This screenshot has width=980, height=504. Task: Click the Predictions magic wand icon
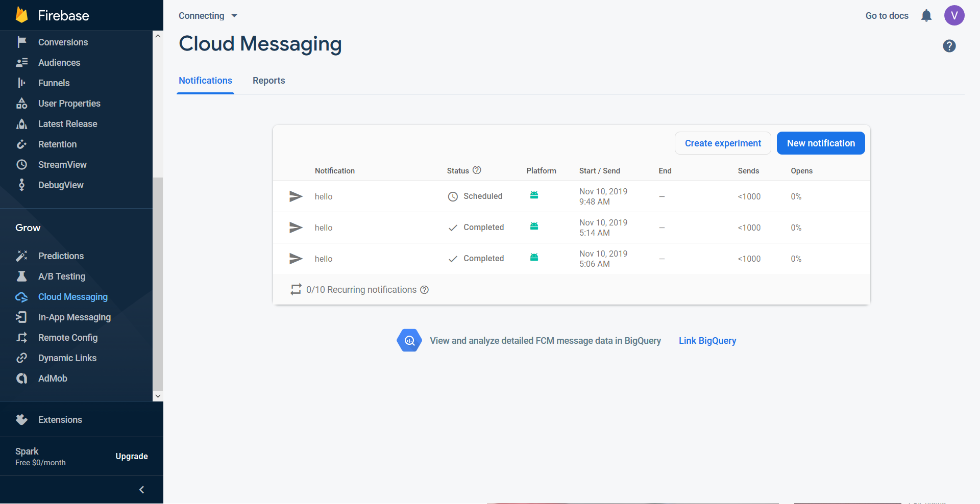click(x=21, y=256)
